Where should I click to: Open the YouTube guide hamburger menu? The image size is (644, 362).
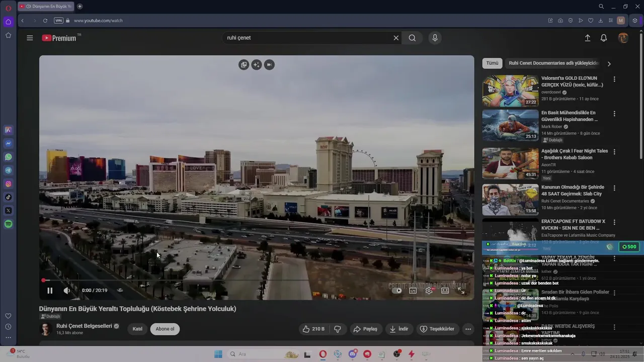click(x=30, y=38)
